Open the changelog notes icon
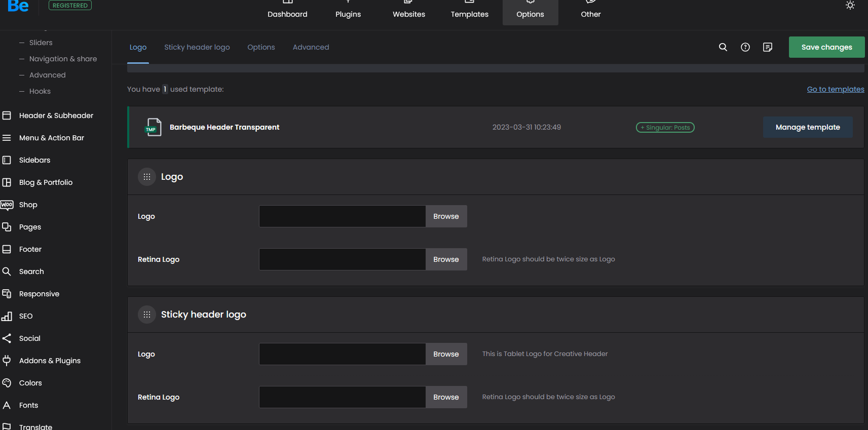 tap(768, 47)
